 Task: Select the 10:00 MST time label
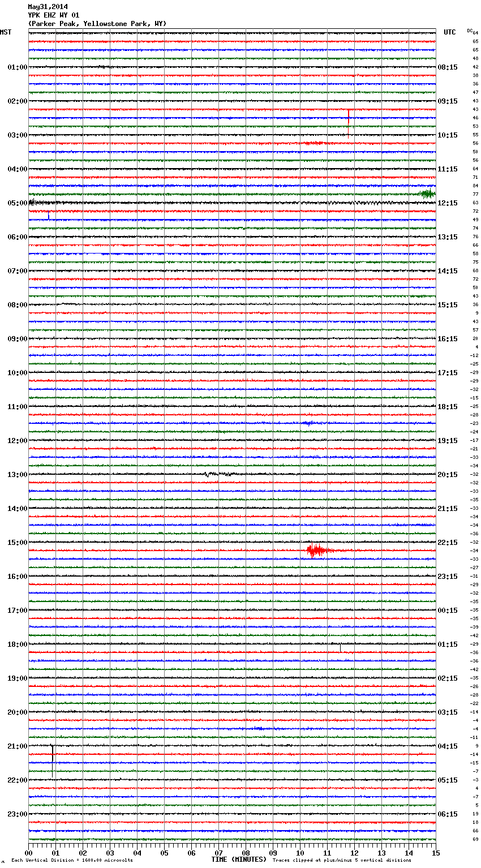(x=18, y=373)
